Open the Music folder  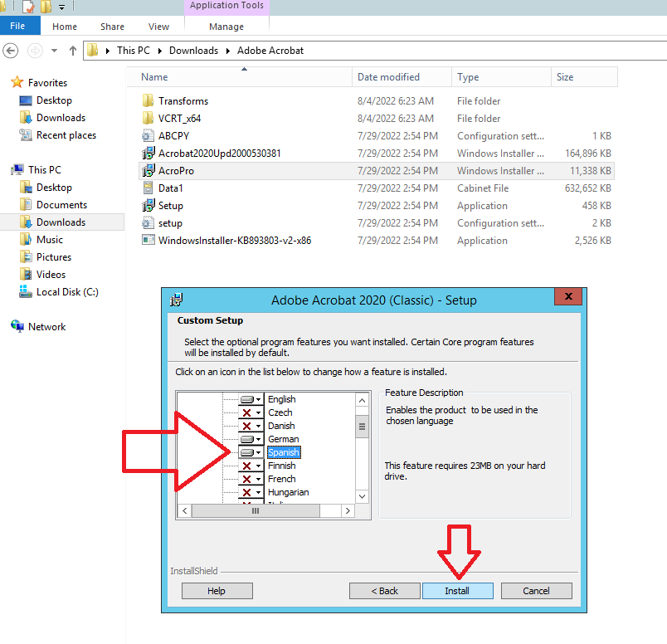tap(50, 240)
